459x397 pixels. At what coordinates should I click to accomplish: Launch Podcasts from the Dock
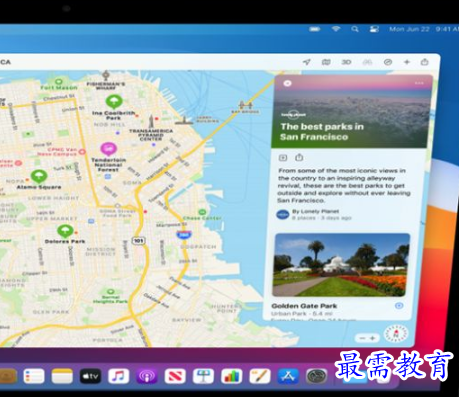tap(146, 376)
